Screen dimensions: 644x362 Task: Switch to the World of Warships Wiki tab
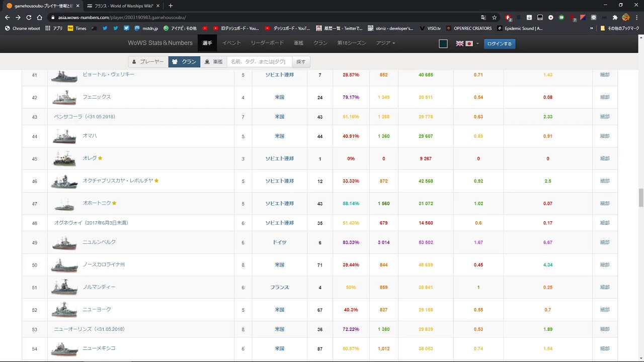123,6
